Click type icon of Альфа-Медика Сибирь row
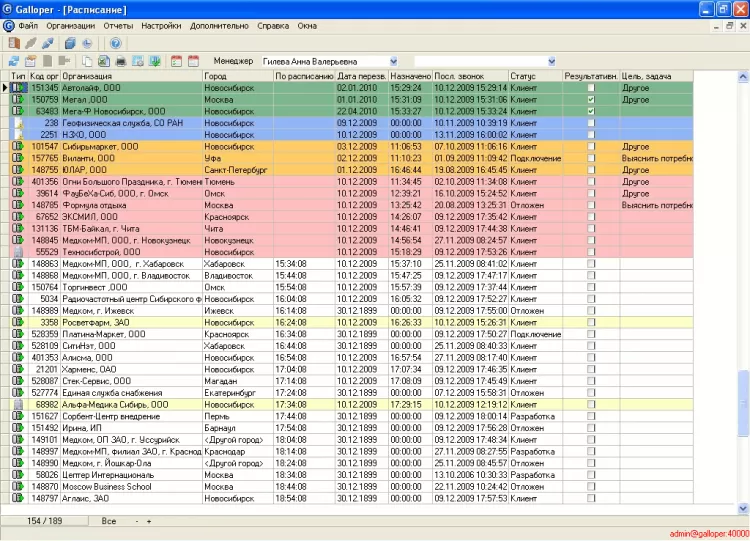750x541 pixels. click(18, 405)
